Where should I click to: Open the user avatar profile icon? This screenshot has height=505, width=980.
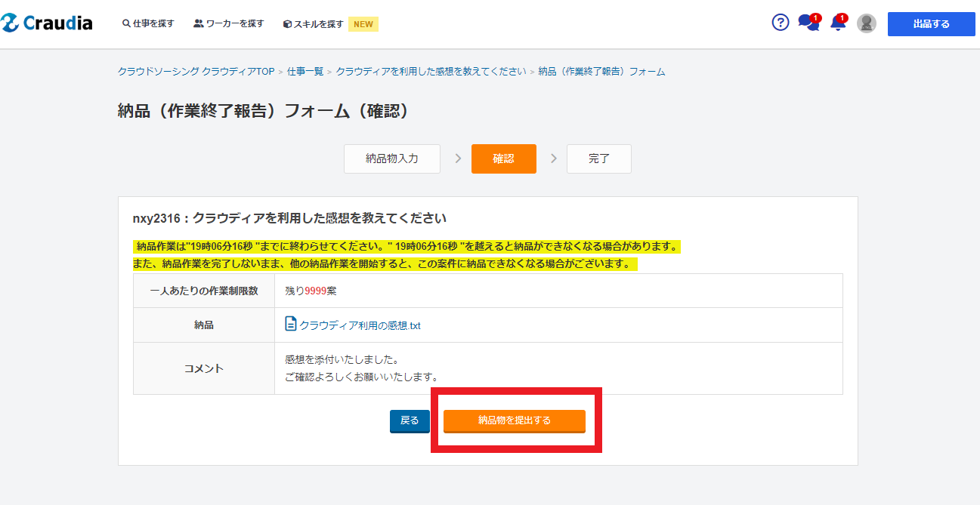coord(866,23)
